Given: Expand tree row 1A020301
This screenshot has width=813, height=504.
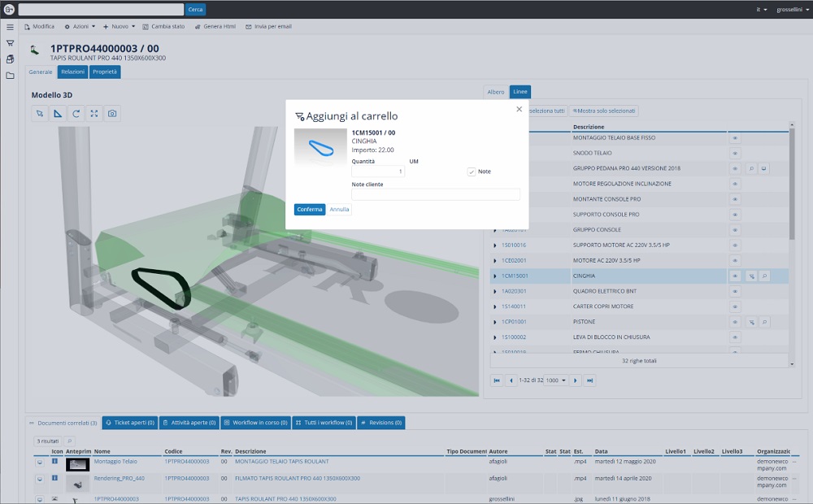Looking at the screenshot, I should click(x=494, y=291).
